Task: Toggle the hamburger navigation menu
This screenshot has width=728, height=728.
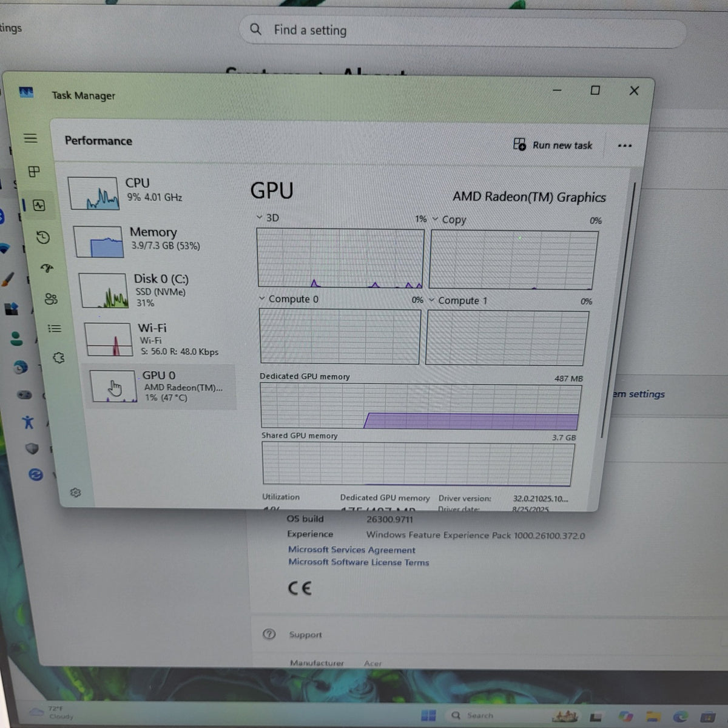Action: click(x=30, y=138)
